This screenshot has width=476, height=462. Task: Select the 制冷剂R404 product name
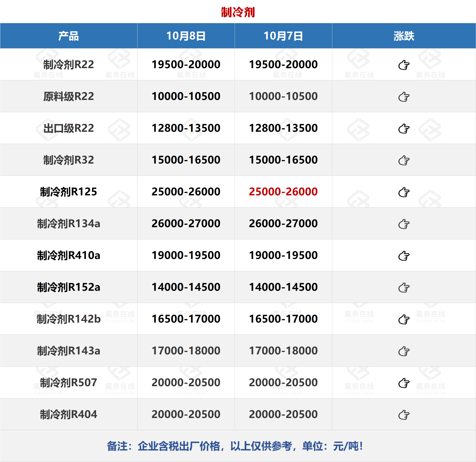[68, 414]
